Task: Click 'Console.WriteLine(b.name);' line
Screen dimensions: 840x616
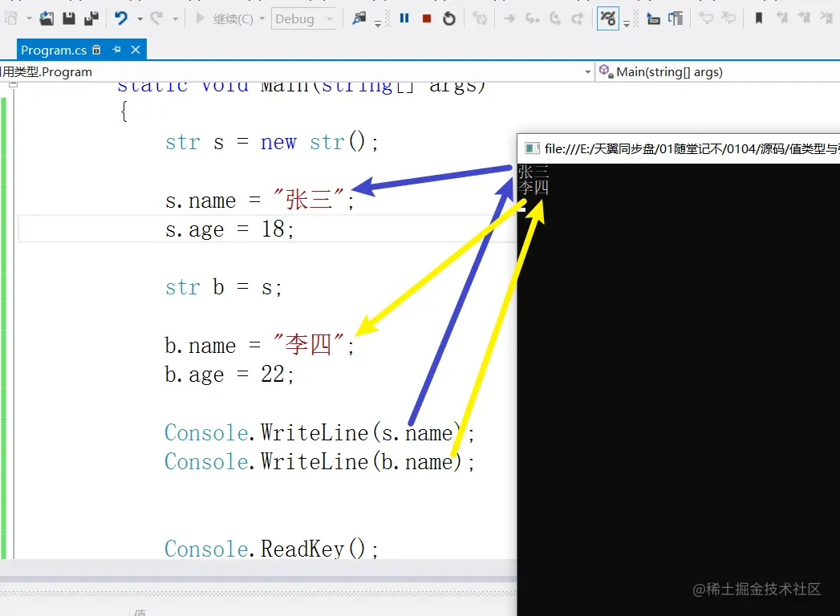Action: pyautogui.click(x=319, y=461)
